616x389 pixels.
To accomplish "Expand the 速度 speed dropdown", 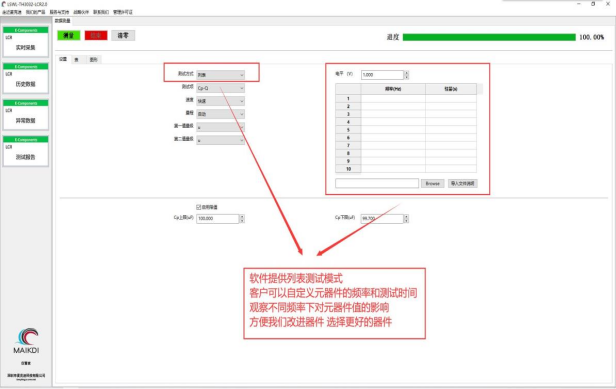I will (x=220, y=101).
